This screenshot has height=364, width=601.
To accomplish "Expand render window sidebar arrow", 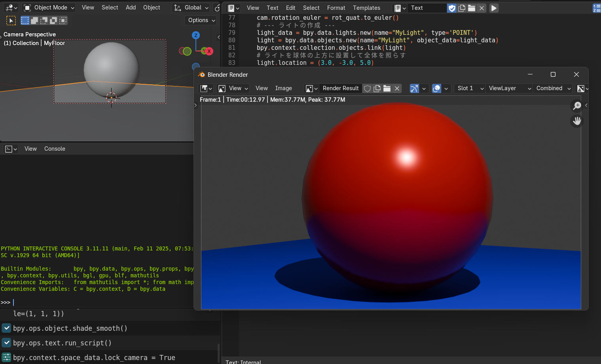I will coord(586,105).
